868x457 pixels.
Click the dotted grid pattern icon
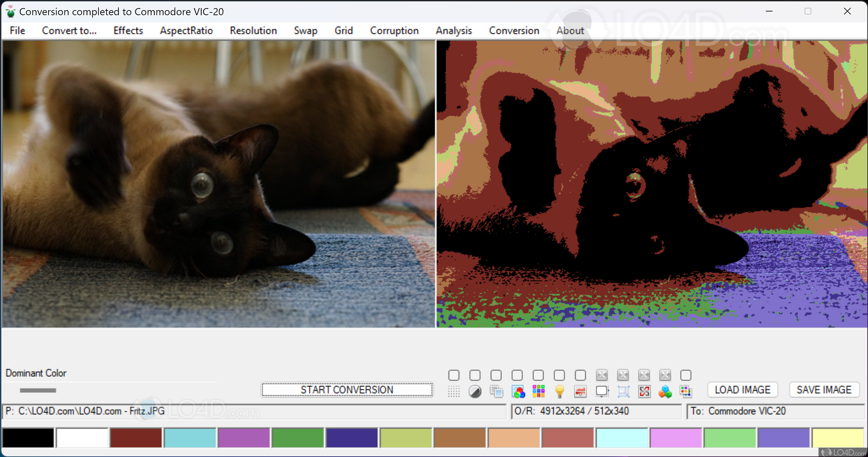pos(454,391)
